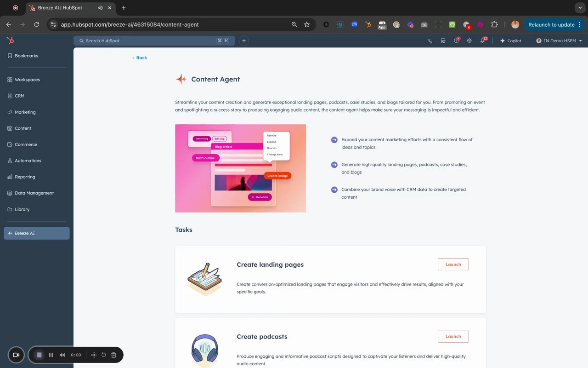
Task: Open notifications bell showing 12
Action: click(483, 40)
